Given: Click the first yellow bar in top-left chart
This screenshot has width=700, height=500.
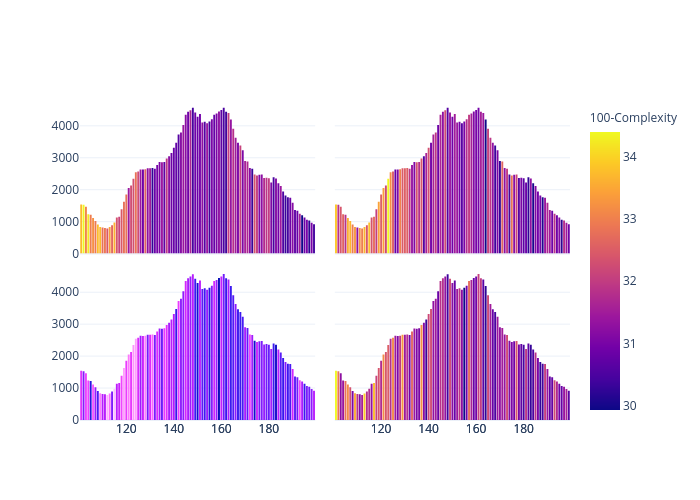Looking at the screenshot, I should 82,230.
